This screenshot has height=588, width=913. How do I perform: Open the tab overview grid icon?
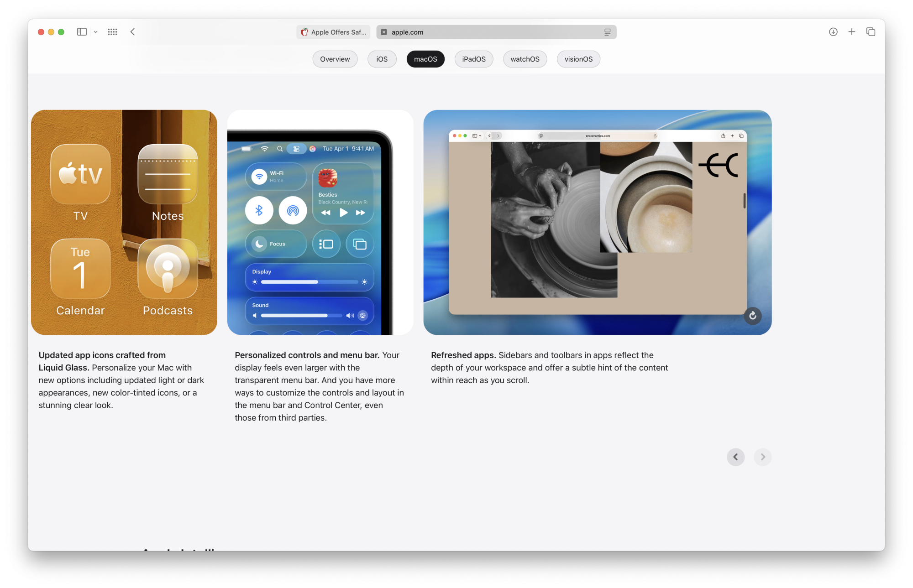pyautogui.click(x=112, y=32)
